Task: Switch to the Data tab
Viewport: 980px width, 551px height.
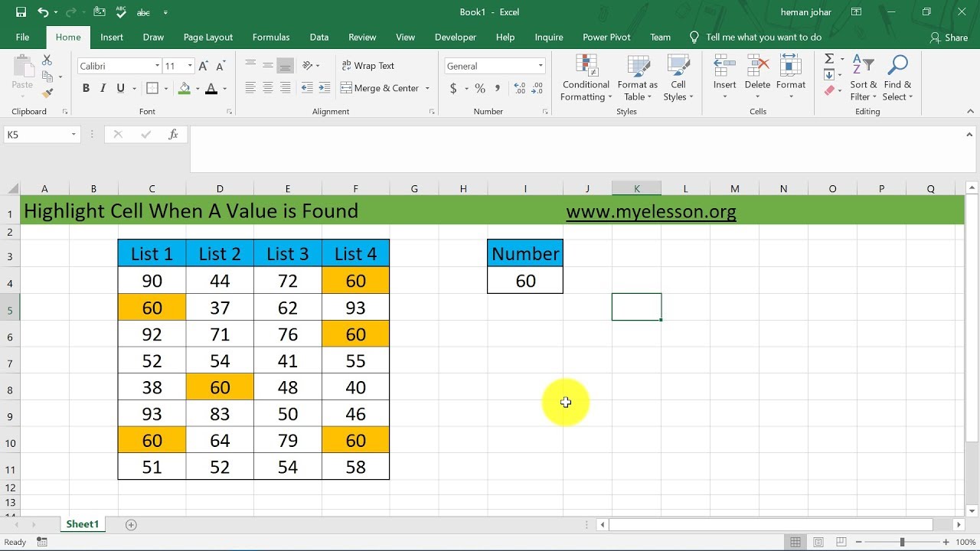Action: [x=319, y=37]
